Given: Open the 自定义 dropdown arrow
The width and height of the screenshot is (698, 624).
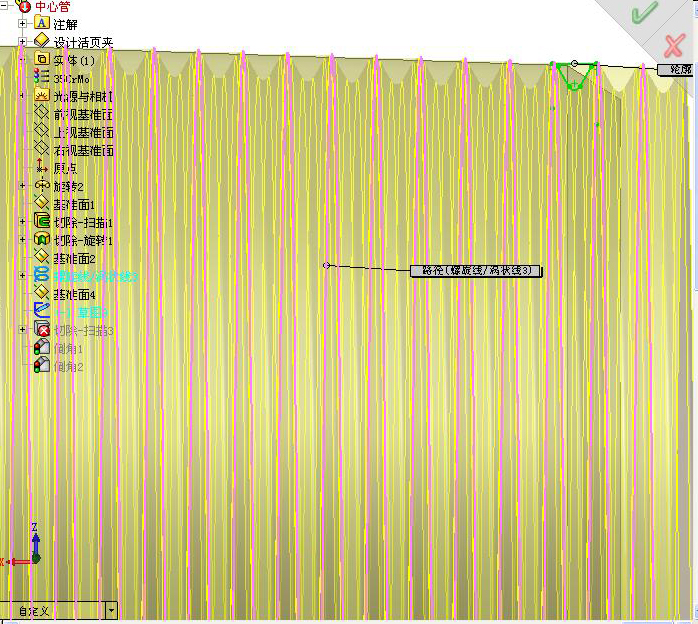Looking at the screenshot, I should pos(112,610).
